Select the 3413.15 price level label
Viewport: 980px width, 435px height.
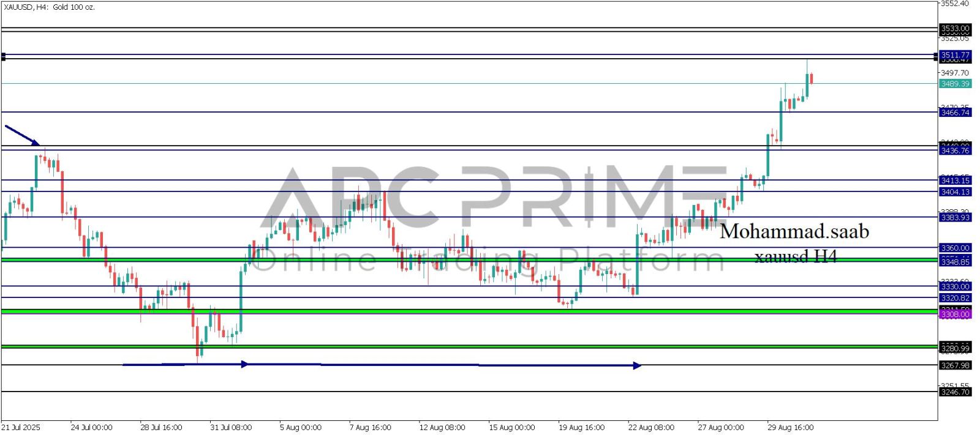click(955, 180)
